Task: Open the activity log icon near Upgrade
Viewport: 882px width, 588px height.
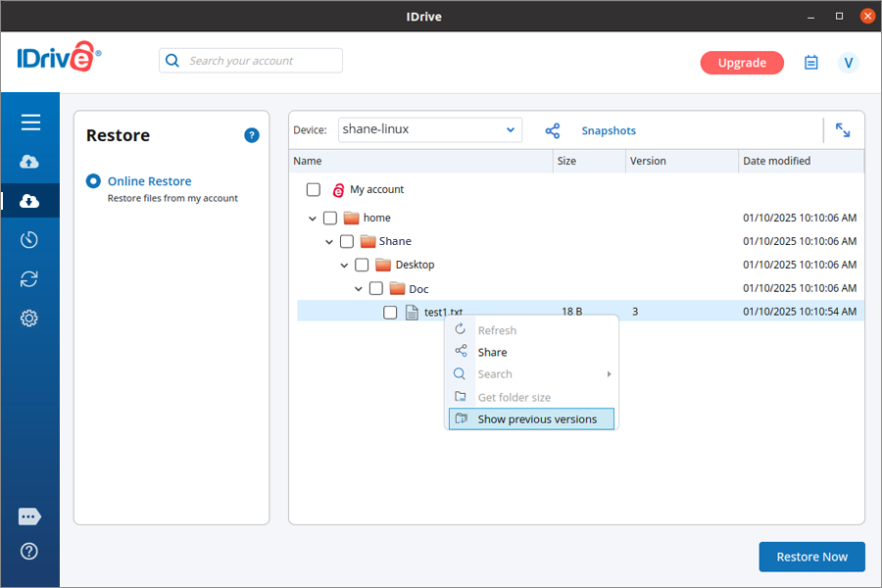Action: [811, 63]
